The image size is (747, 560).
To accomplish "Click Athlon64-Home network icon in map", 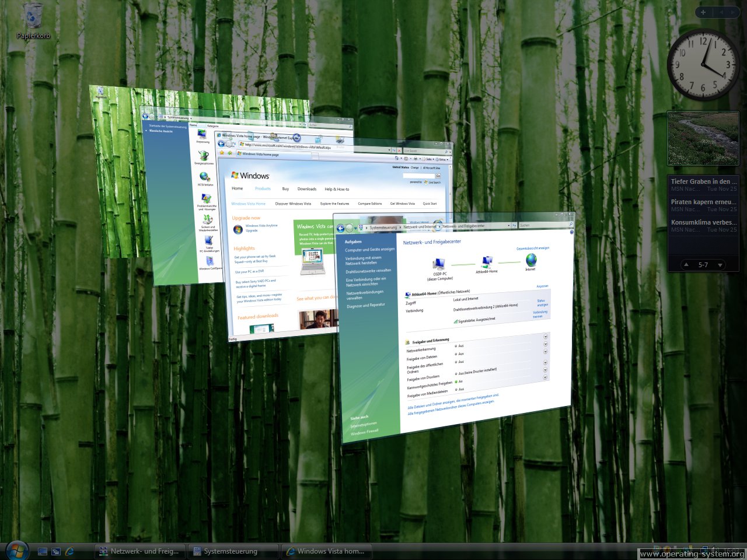I will pyautogui.click(x=487, y=262).
